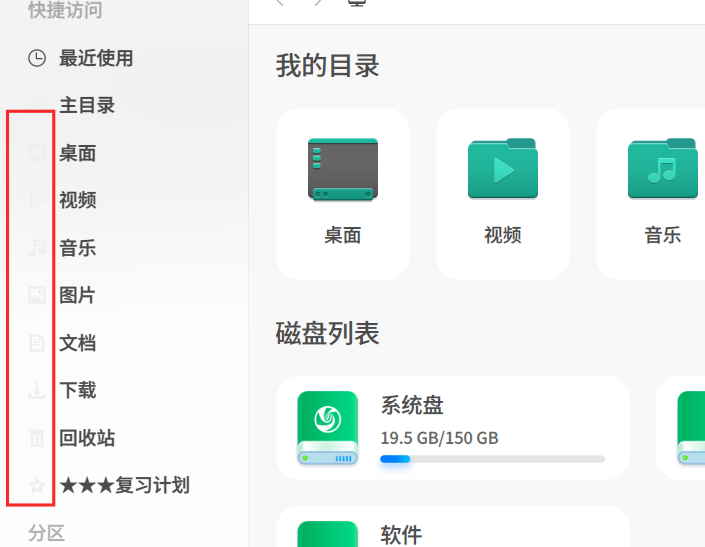Open the ★★★复习计划 bookmark in the sidebar
The width and height of the screenshot is (705, 547).
[x=125, y=485]
